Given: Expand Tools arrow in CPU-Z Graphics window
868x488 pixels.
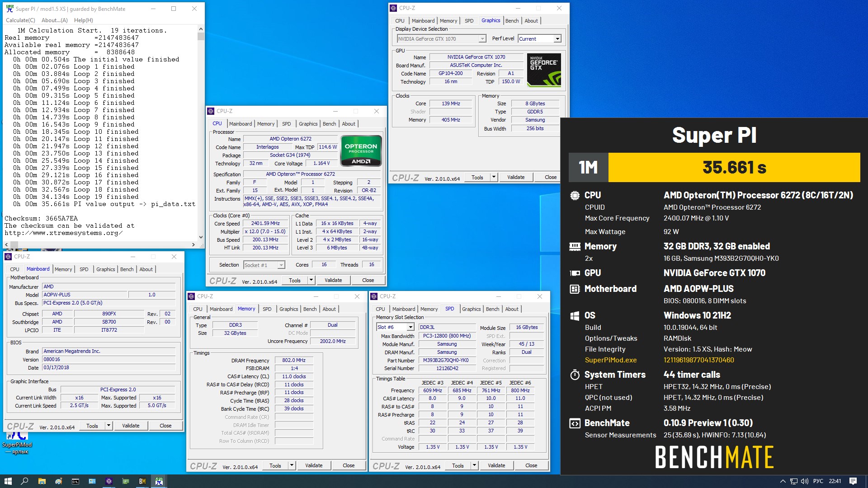Looking at the screenshot, I should (x=494, y=177).
